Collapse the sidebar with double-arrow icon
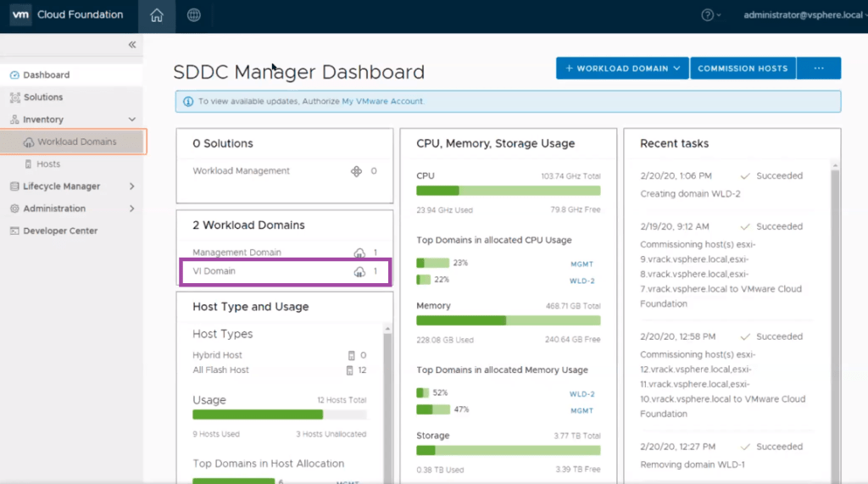Screen dimensions: 868x484 pyautogui.click(x=132, y=45)
